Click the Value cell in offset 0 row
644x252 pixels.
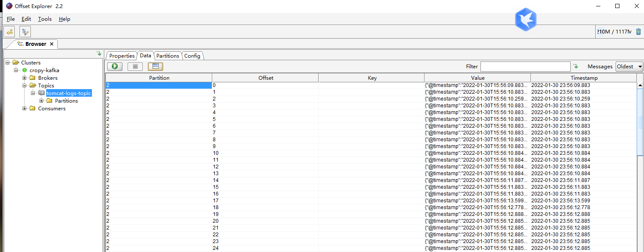pos(477,85)
